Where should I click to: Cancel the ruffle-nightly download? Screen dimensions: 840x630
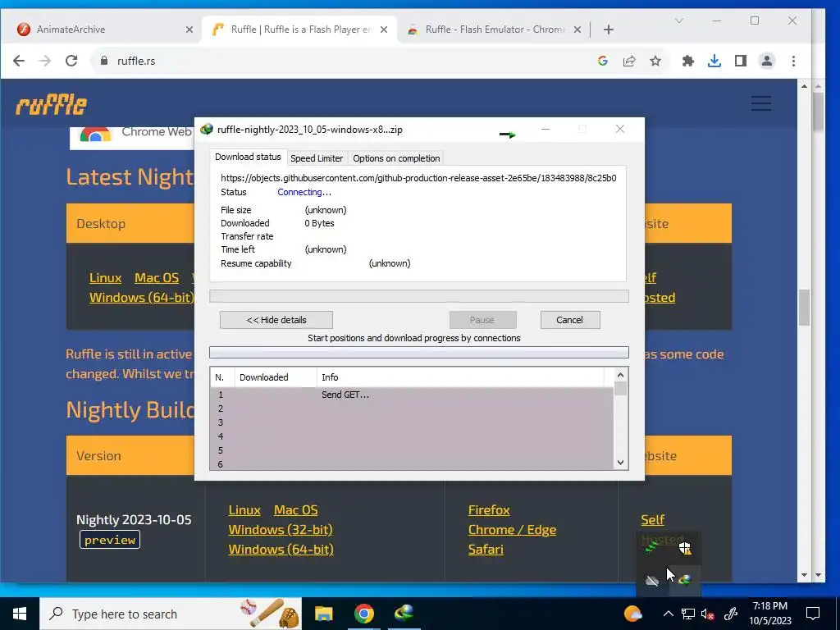pyautogui.click(x=569, y=320)
